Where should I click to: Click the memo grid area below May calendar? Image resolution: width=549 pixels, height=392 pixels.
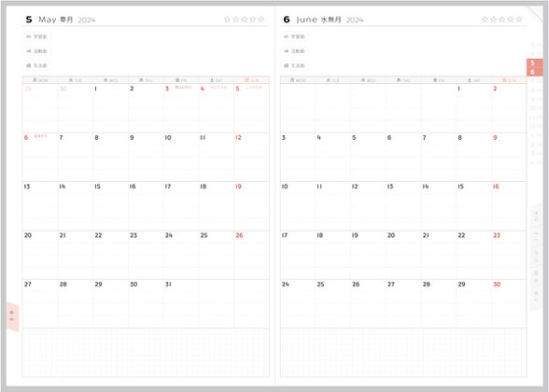146,353
